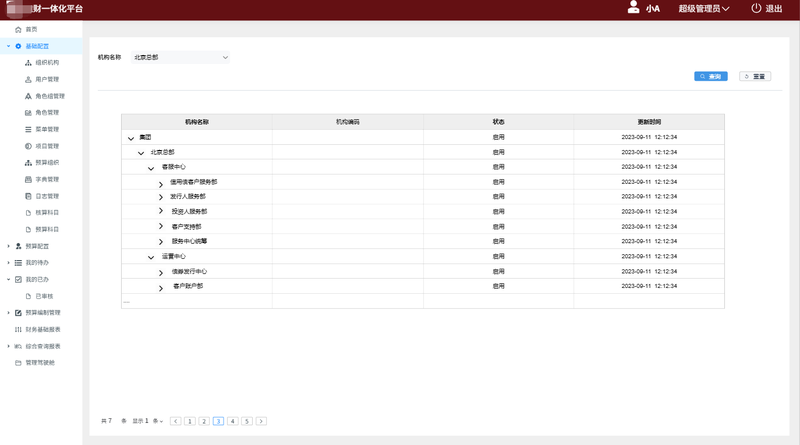This screenshot has width=800, height=445.
Task: Open 财务基础报表 via its icon
Action: tap(18, 330)
